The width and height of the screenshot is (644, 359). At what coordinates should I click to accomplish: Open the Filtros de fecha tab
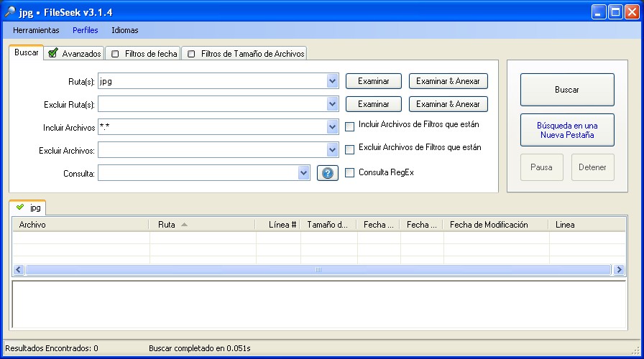pos(143,53)
